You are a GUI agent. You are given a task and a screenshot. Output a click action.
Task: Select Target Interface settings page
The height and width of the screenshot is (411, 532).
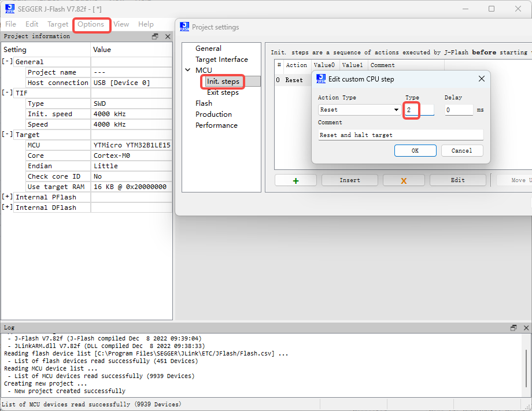[x=221, y=60]
